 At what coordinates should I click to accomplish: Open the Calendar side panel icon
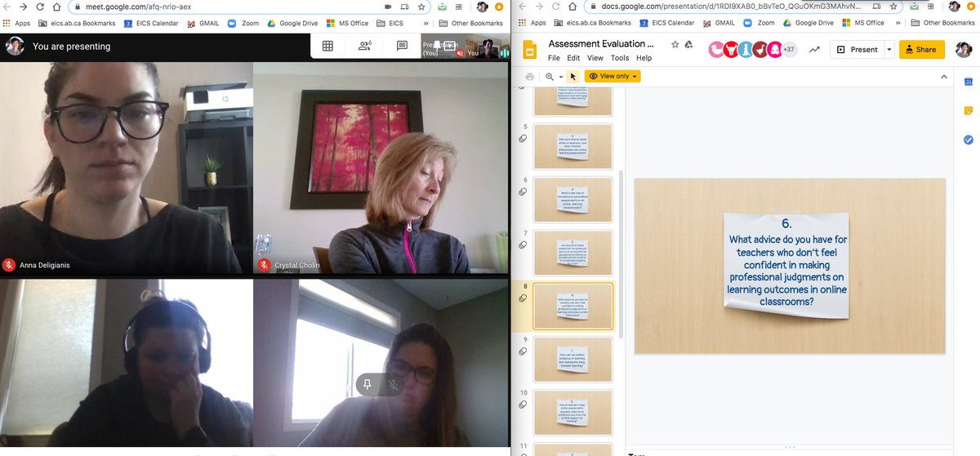(969, 82)
